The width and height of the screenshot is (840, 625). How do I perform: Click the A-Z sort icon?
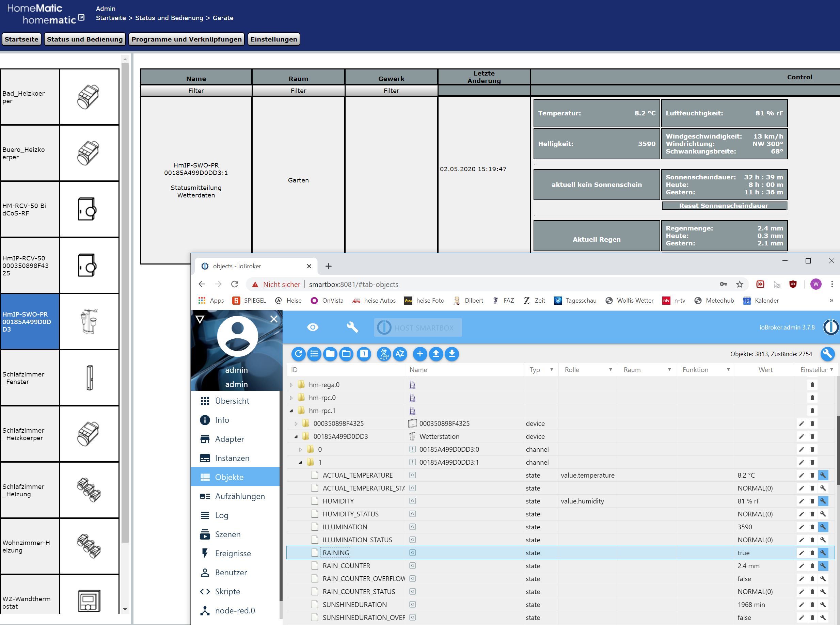399,354
